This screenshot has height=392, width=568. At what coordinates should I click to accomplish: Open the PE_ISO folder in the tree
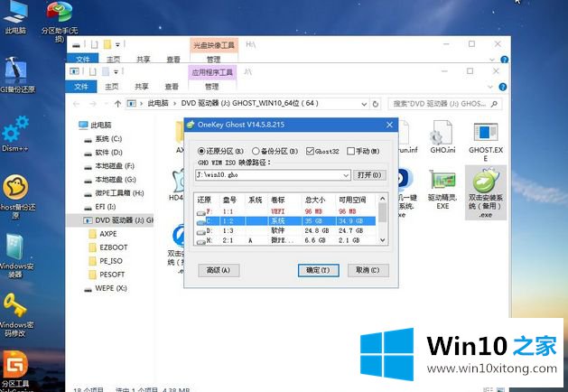pos(106,261)
